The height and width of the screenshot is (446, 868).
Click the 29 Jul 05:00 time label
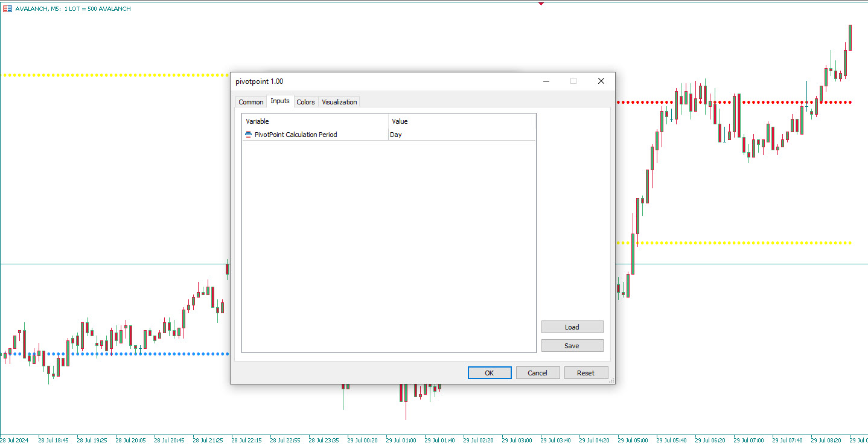click(x=633, y=440)
